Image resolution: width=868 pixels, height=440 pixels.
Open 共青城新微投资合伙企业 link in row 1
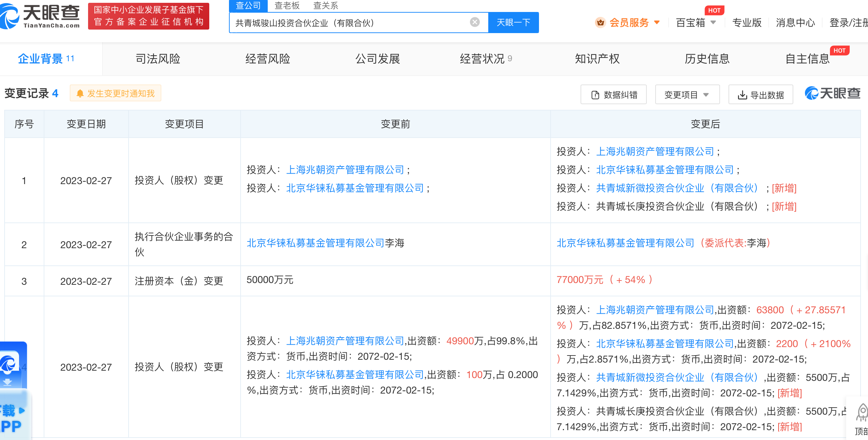677,188
